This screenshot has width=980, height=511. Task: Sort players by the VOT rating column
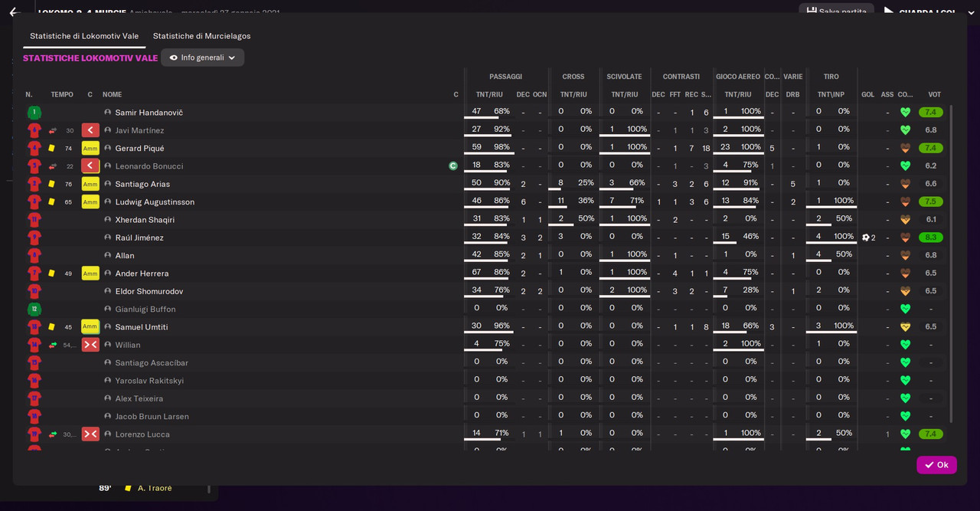(934, 94)
